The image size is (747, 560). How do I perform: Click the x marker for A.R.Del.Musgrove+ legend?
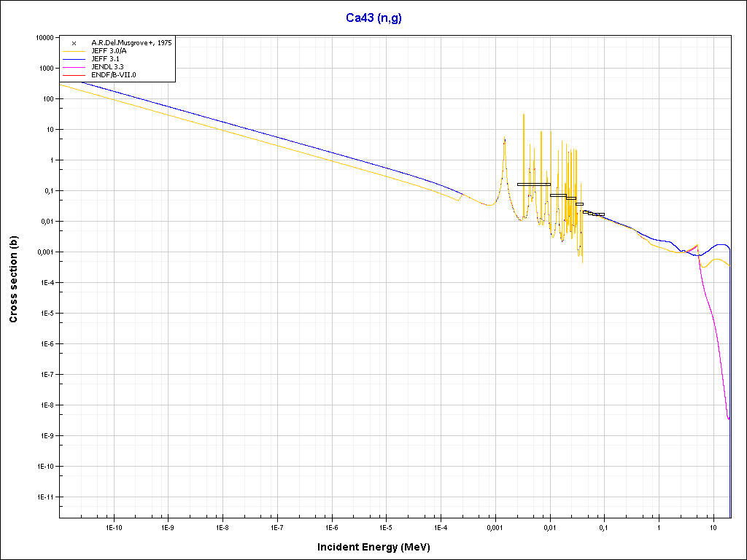(x=74, y=43)
